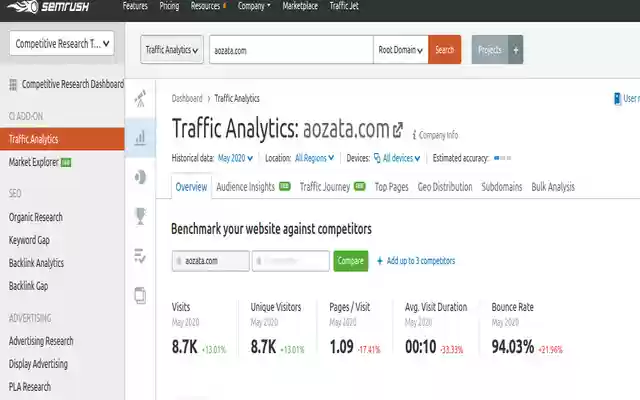Open Backlink Analytics in the sidebar

coord(36,263)
